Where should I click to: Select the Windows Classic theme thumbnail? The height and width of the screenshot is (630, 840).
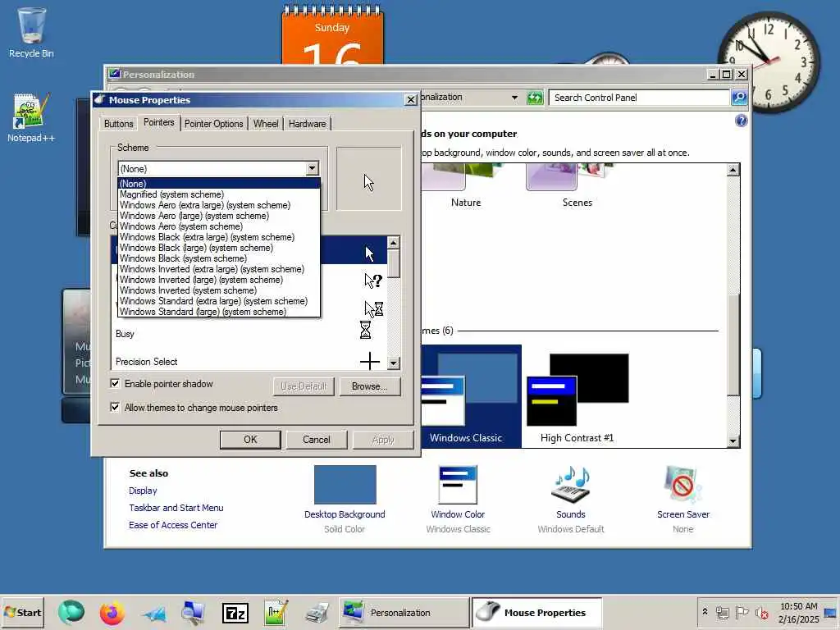coord(470,396)
